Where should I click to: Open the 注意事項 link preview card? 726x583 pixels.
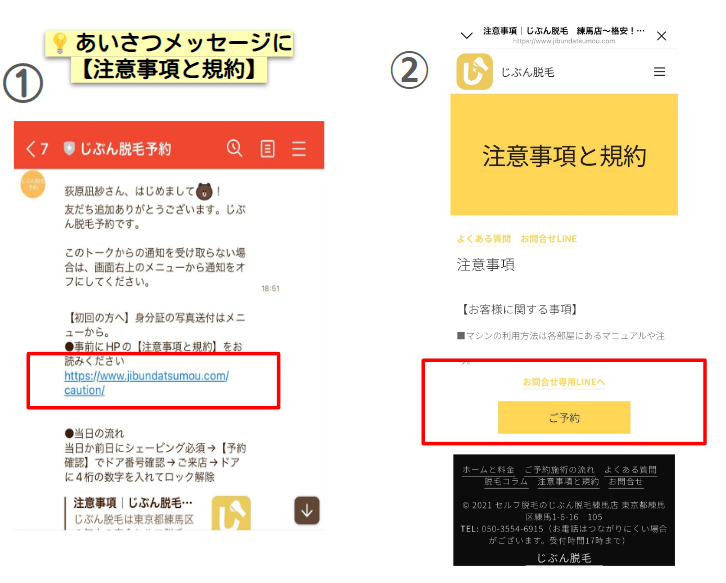click(157, 513)
